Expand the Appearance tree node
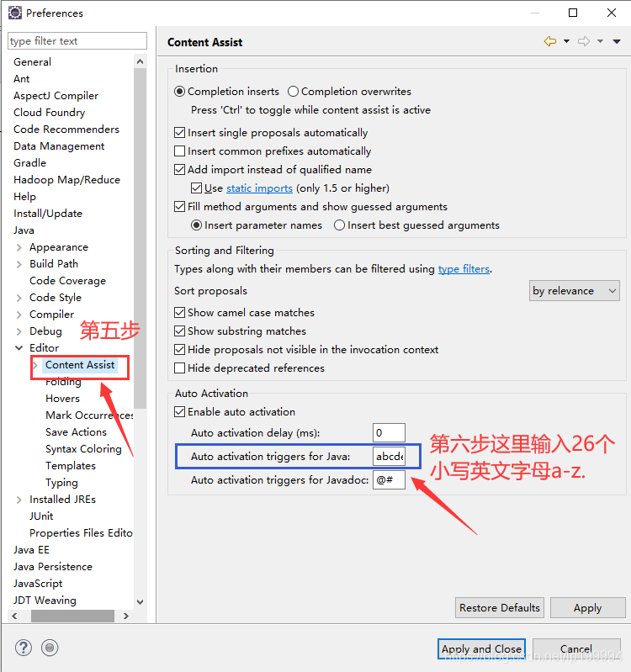 click(19, 247)
